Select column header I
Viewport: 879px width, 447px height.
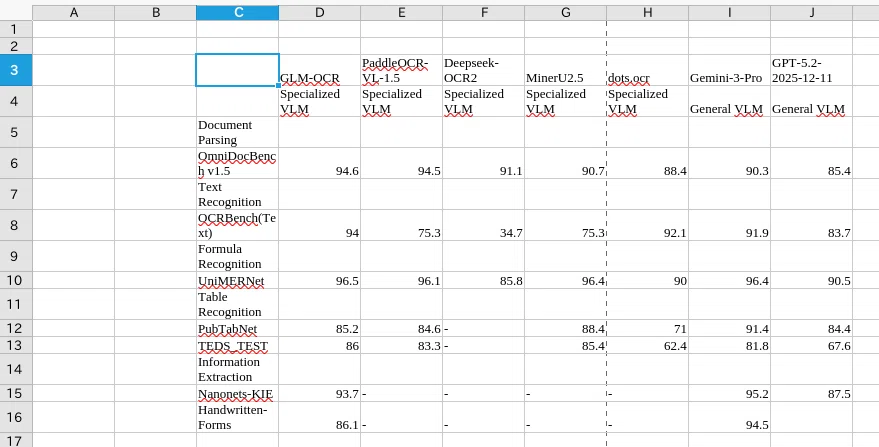point(729,13)
